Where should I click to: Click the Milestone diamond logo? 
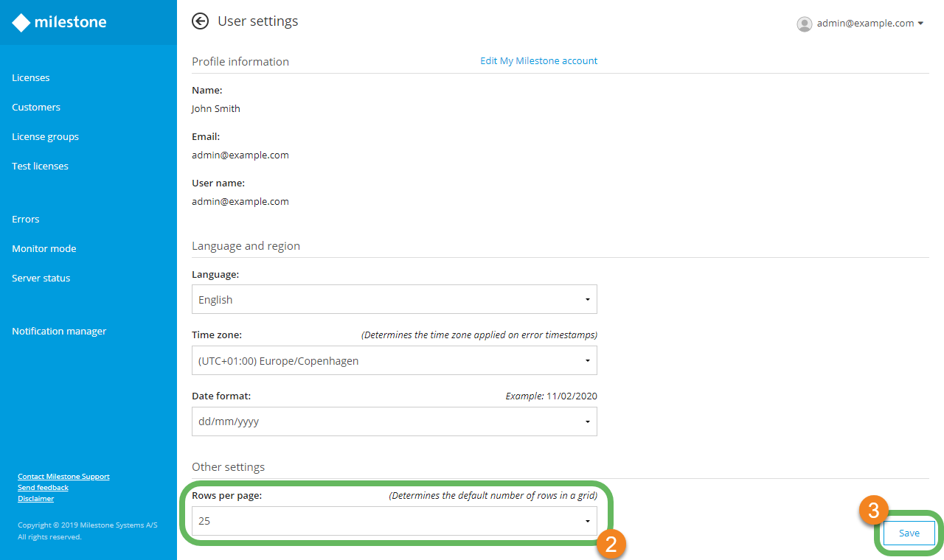pos(21,22)
